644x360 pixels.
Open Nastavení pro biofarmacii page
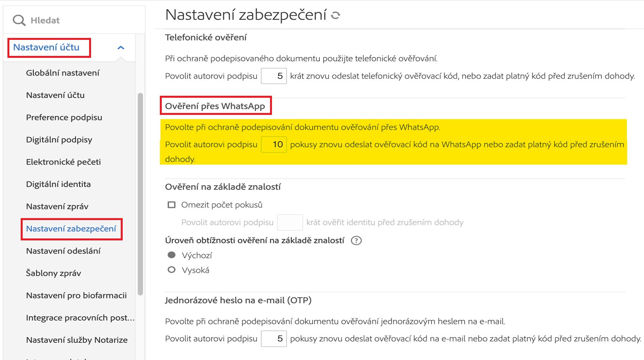(76, 296)
